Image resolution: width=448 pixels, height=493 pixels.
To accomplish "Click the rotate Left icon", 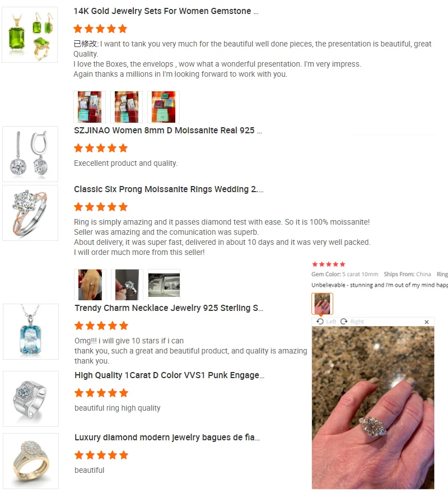I will [x=320, y=322].
